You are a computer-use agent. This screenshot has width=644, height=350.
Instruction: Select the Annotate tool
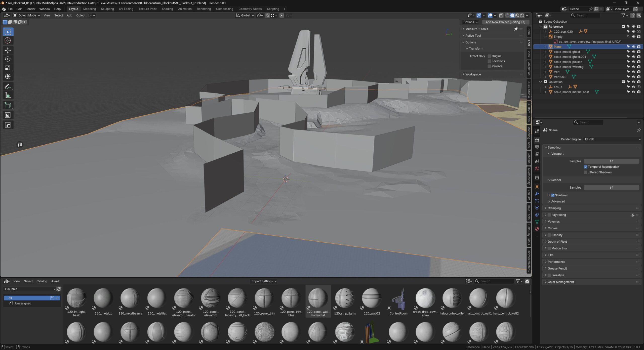pyautogui.click(x=8, y=87)
